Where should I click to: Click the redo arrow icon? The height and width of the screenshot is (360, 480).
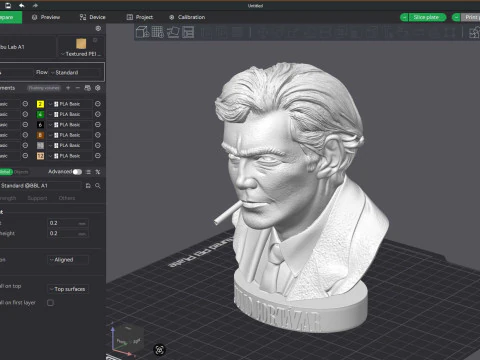click(x=35, y=5)
